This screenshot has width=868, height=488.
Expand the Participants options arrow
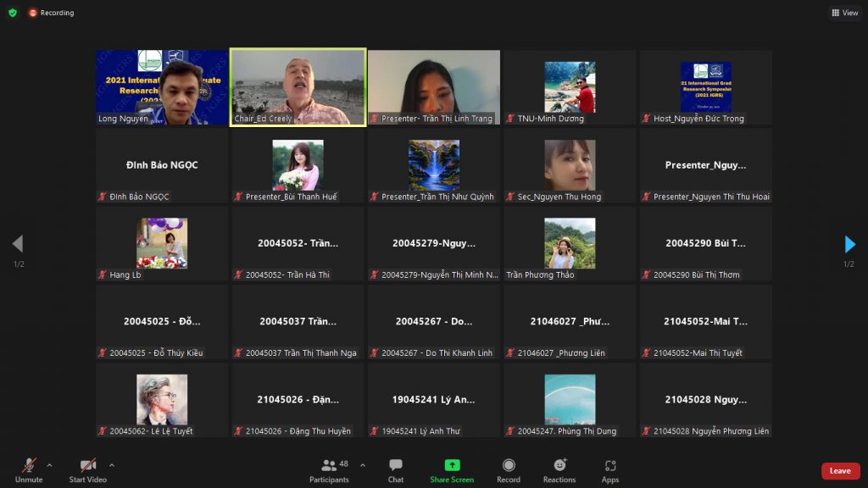(x=363, y=465)
